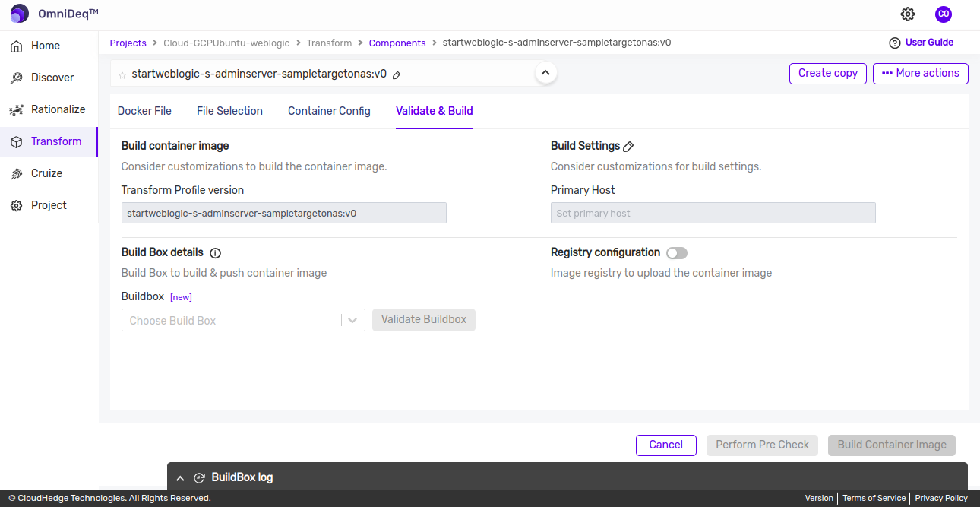Enable the Registry configuration toggle
The image size is (980, 507).
(676, 253)
